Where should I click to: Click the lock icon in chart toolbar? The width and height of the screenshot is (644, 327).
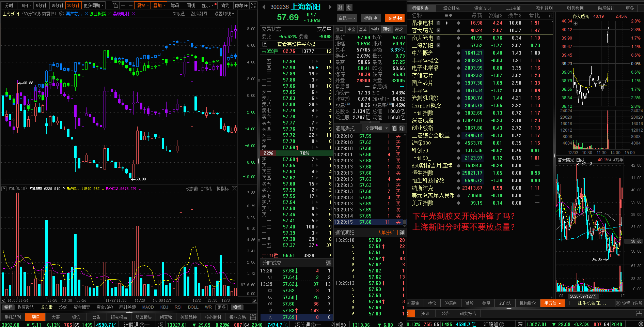tap(116, 5)
